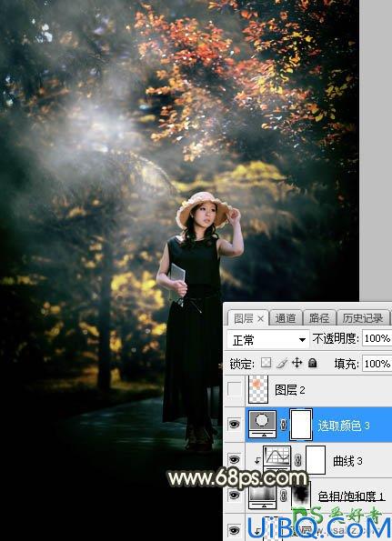Select the 选取颜色 3 layer mask thumbnail
392x541 pixels.
point(301,425)
